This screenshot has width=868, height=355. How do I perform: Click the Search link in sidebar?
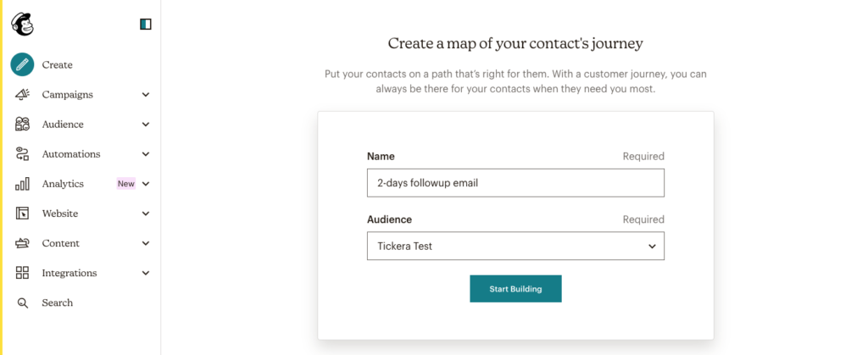(58, 302)
